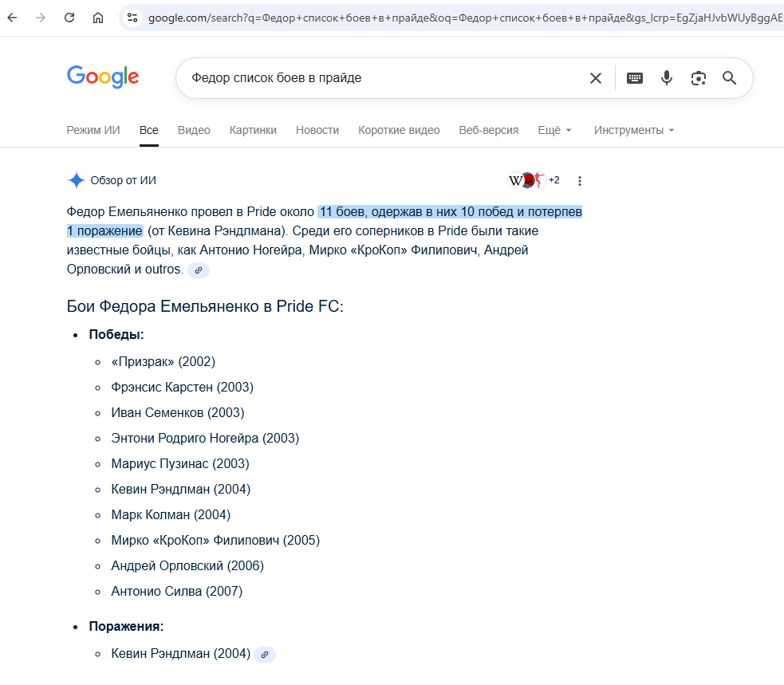The height and width of the screenshot is (685, 784).
Task: Start voice search with microphone icon
Action: tap(667, 78)
